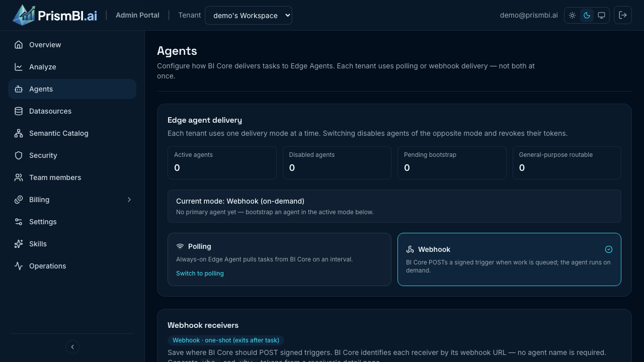Screen dimensions: 644x362
Task: Click the Billing coins icon
Action: point(19,200)
